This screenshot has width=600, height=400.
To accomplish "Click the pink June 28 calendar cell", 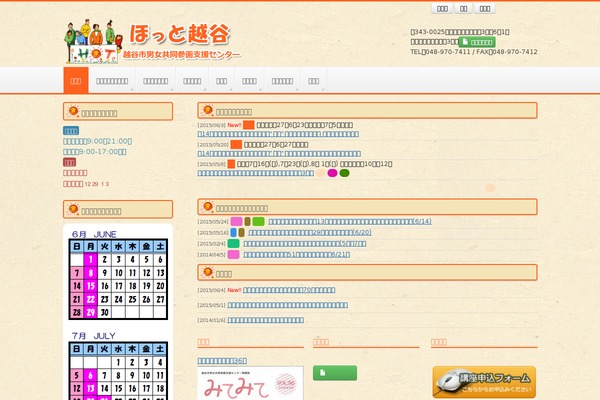I will click(x=77, y=312).
